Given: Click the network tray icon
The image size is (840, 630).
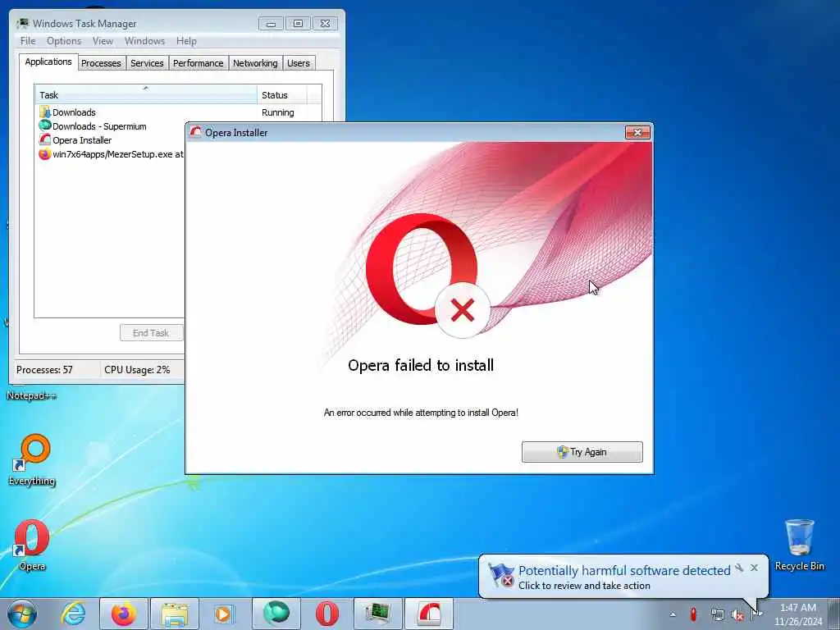Looking at the screenshot, I should pos(717,614).
